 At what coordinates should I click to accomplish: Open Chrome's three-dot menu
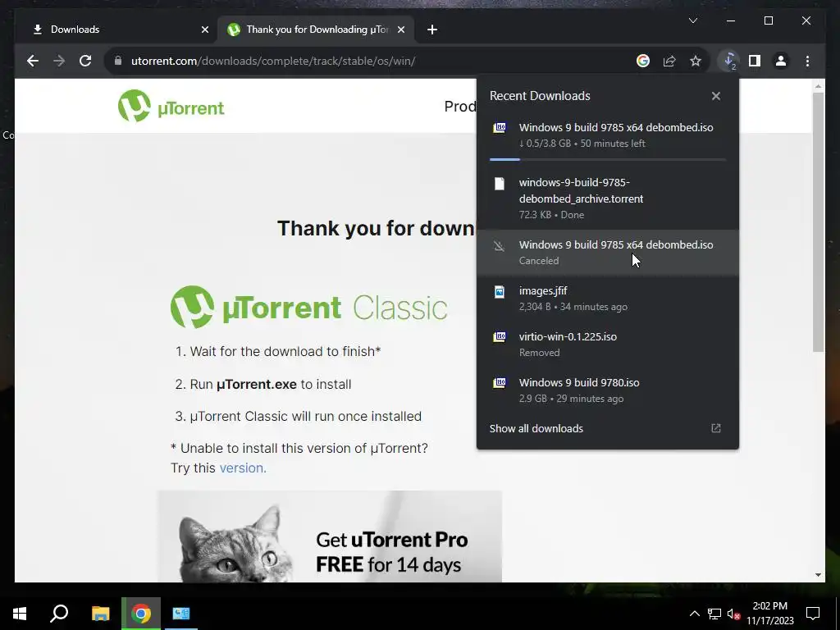pyautogui.click(x=807, y=61)
